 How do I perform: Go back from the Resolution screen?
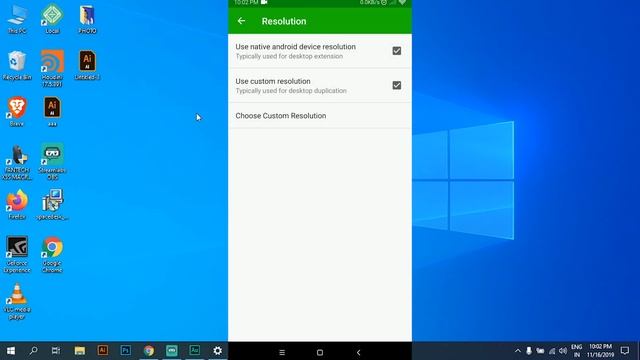click(241, 21)
